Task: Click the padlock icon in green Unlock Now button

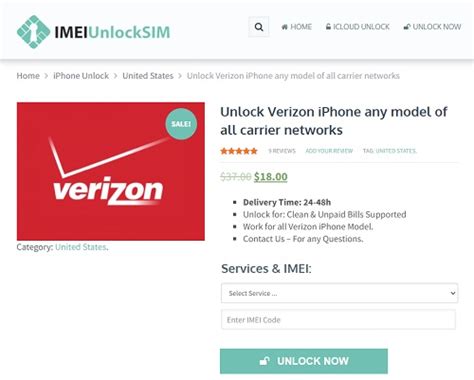Action: (265, 361)
